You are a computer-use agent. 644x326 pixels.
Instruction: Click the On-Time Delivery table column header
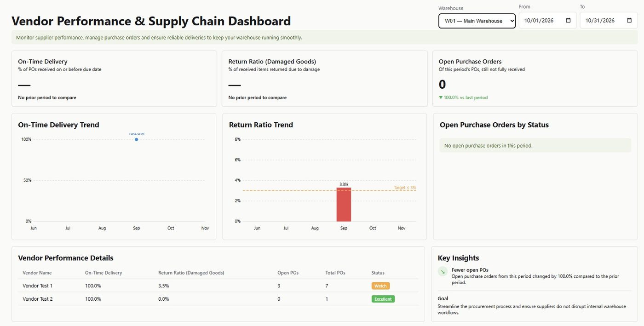(103, 273)
